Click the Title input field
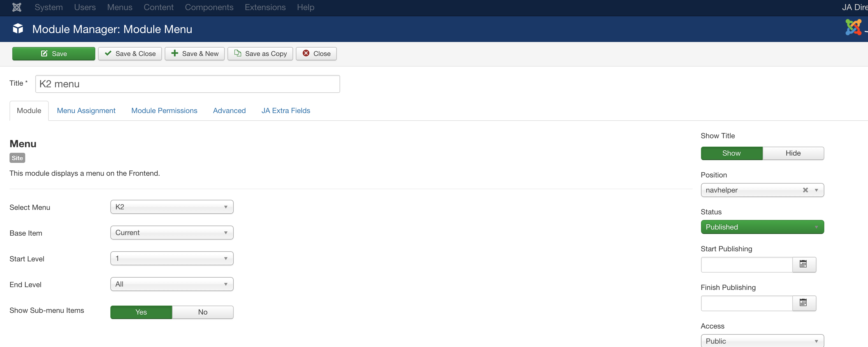Screen dimensions: 868x347 pyautogui.click(x=187, y=84)
